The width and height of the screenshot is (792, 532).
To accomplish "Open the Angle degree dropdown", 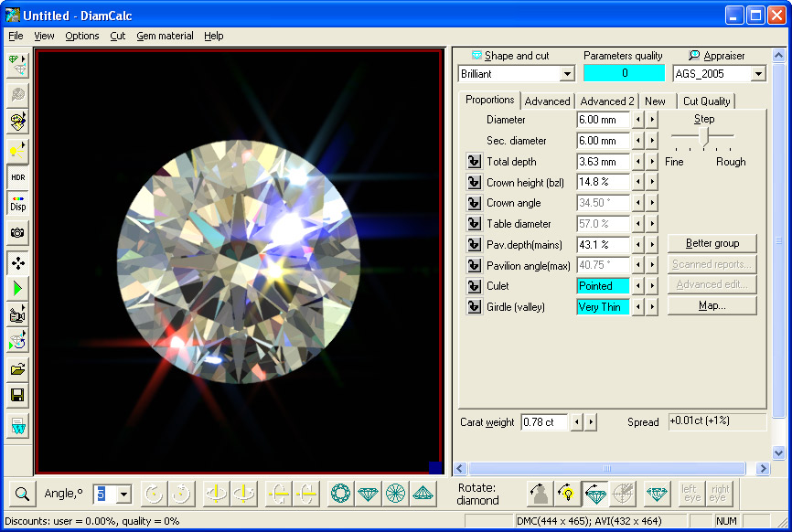I will [124, 495].
